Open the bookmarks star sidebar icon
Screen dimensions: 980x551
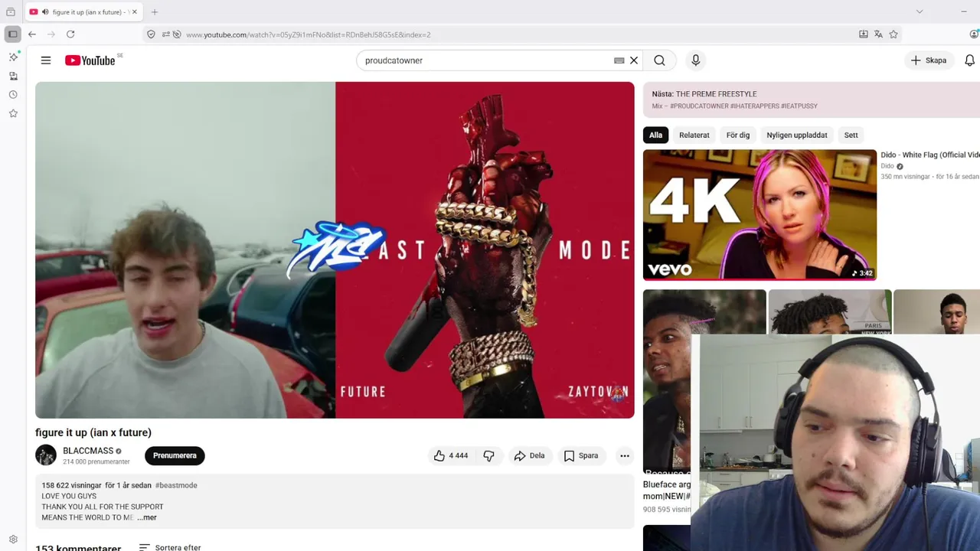click(13, 113)
